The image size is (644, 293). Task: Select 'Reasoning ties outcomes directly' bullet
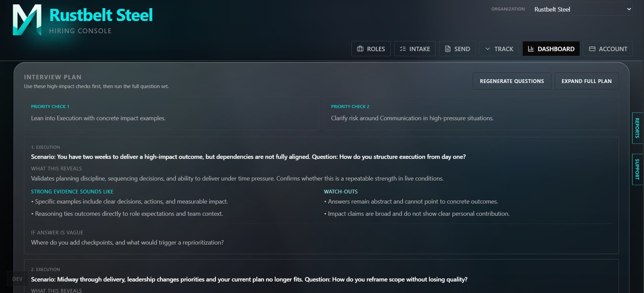pos(127,214)
